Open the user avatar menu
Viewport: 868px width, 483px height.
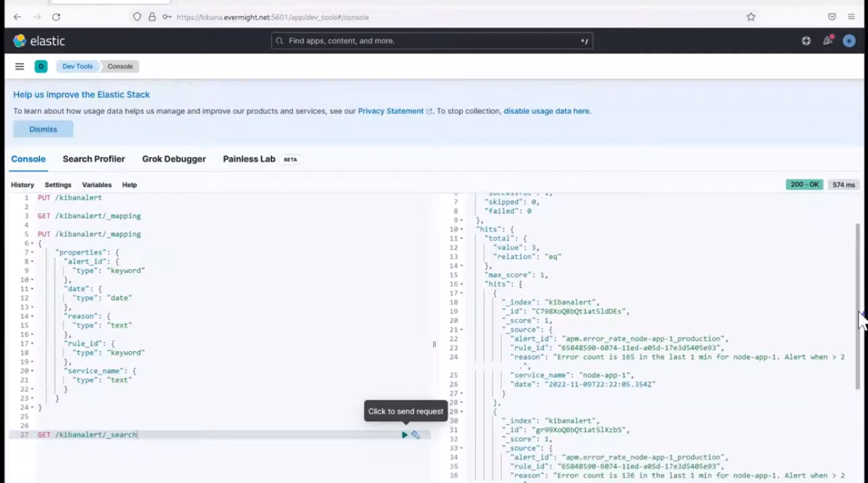[x=849, y=41]
